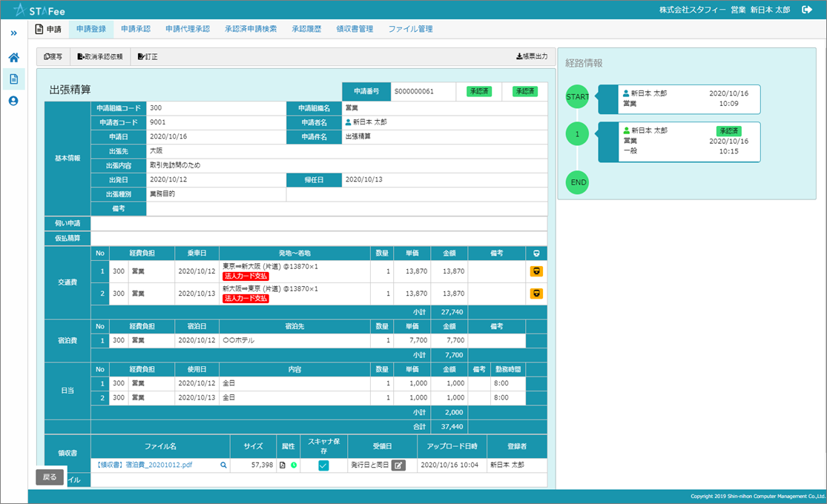Go to Home via sidebar house icon
The image size is (827, 504).
coord(13,58)
